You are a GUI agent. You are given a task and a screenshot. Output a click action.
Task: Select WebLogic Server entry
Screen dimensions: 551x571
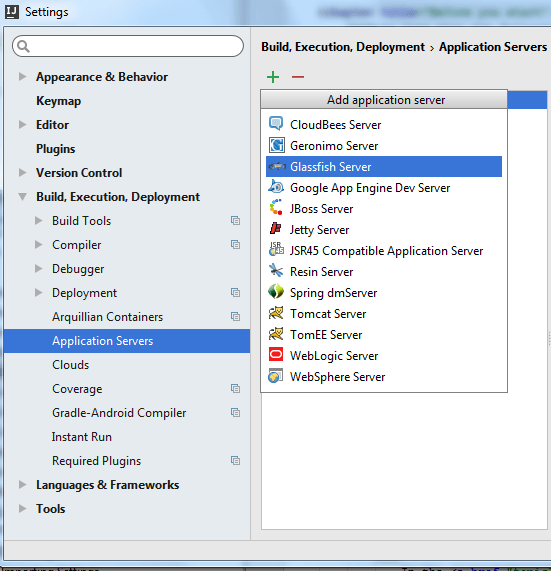pos(384,356)
